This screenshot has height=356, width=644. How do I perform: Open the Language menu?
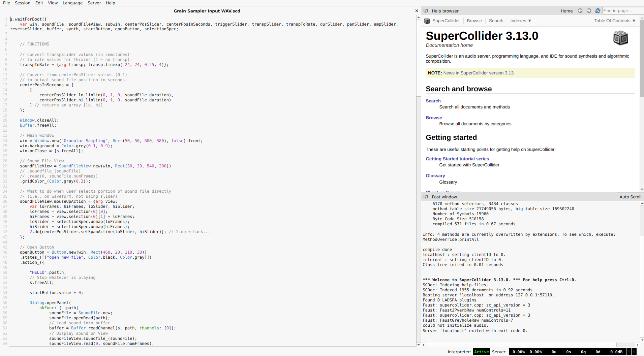pyautogui.click(x=72, y=3)
